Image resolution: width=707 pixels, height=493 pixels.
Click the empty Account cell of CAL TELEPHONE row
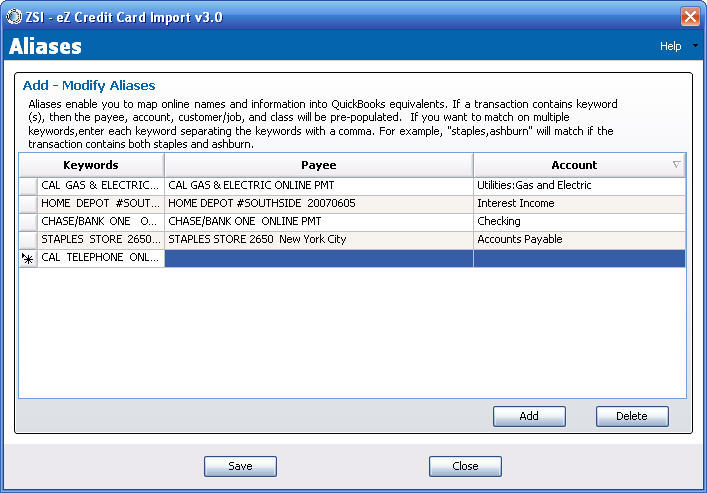(579, 258)
